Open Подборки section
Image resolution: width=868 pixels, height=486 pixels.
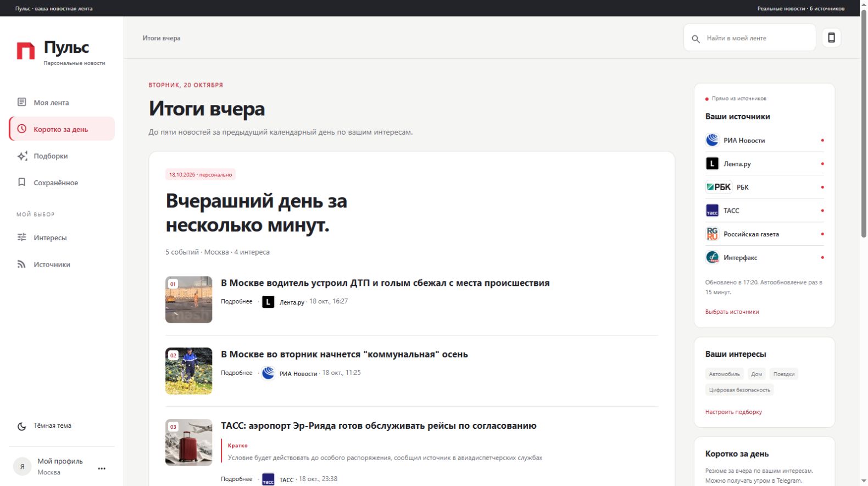coord(62,156)
